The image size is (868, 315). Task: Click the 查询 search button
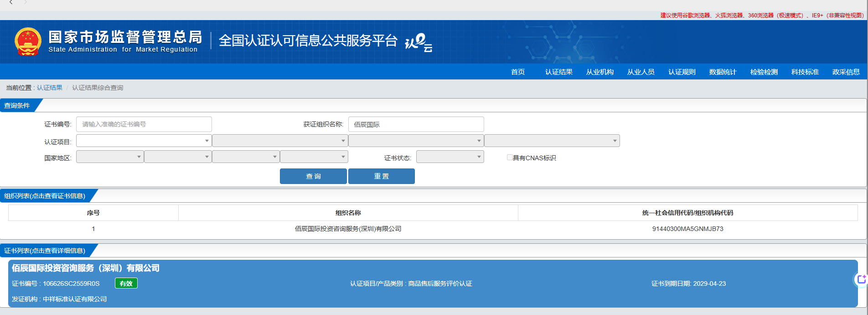click(x=313, y=176)
